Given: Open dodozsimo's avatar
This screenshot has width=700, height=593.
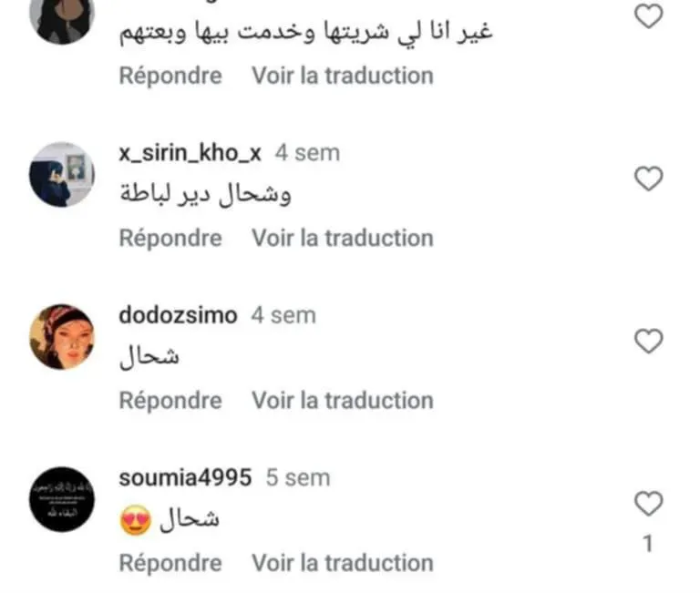Looking at the screenshot, I should click(x=62, y=337).
